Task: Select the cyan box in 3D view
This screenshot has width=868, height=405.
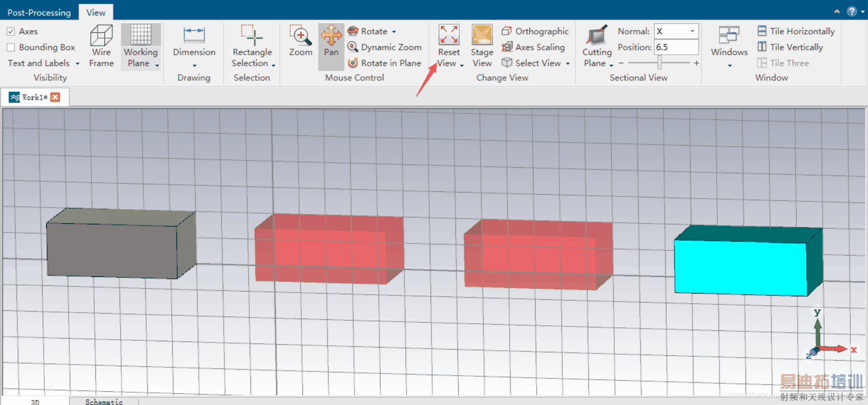Action: [748, 261]
